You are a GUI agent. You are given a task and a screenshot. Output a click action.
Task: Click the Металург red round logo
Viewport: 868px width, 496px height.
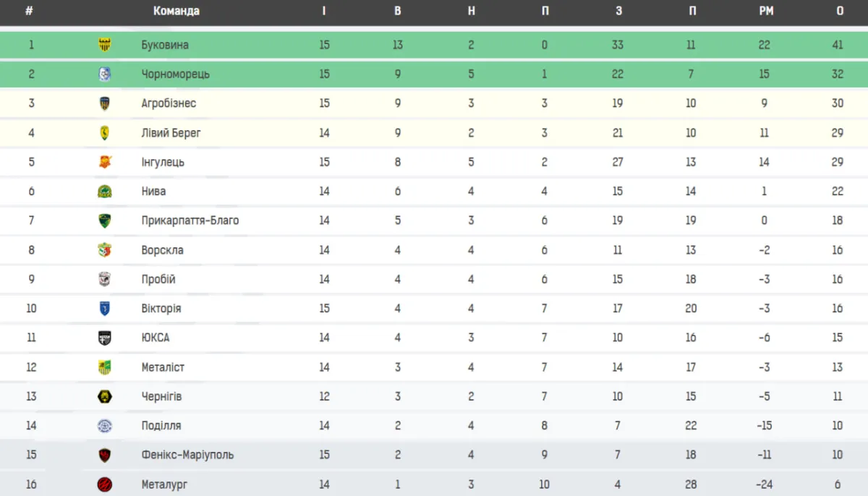pos(105,484)
